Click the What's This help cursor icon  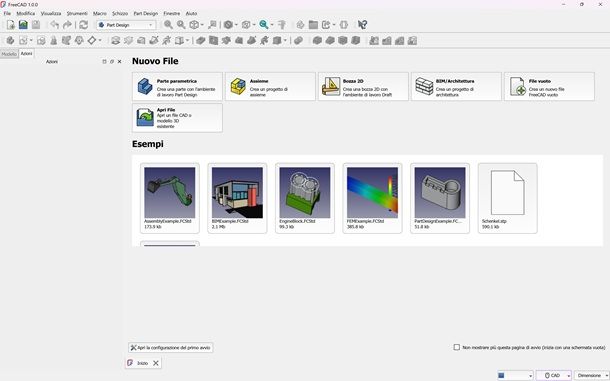click(x=362, y=25)
